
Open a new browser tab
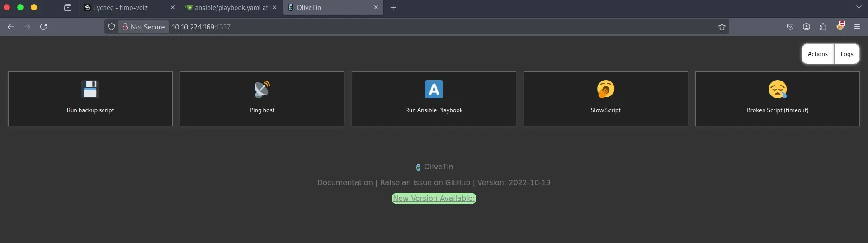pyautogui.click(x=393, y=8)
